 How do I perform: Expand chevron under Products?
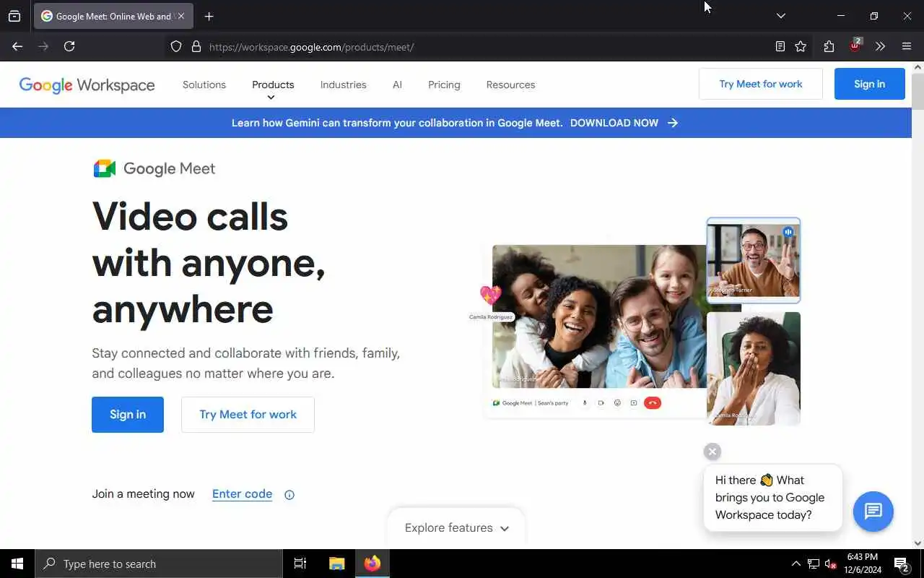coord(271,98)
